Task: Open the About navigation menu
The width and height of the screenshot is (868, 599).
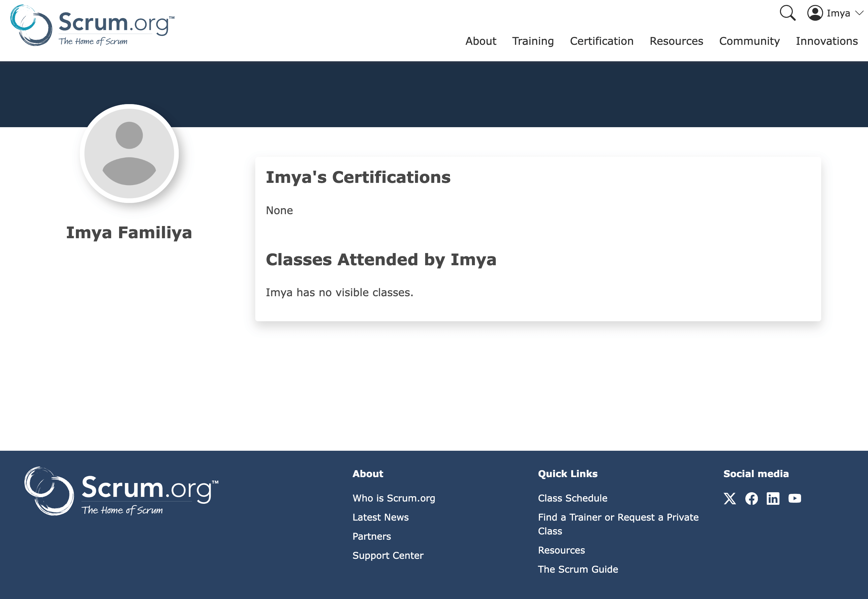Action: pyautogui.click(x=481, y=41)
